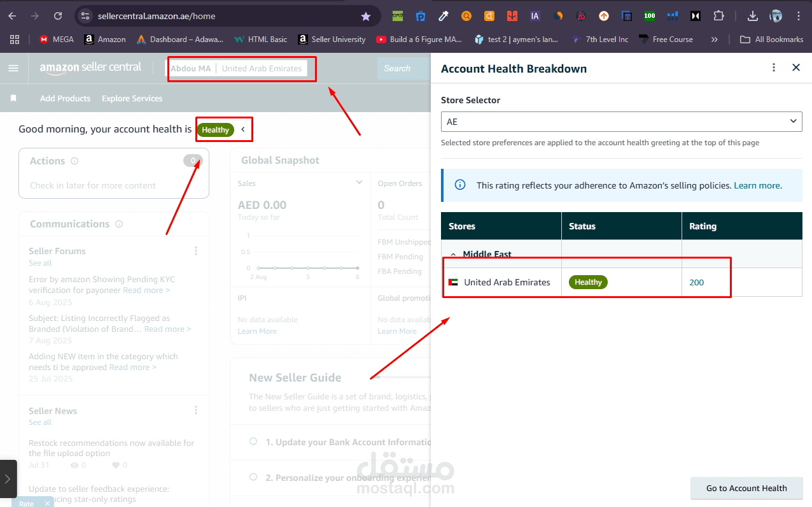Open the IA extension icon
The height and width of the screenshot is (507, 812).
[x=535, y=16]
